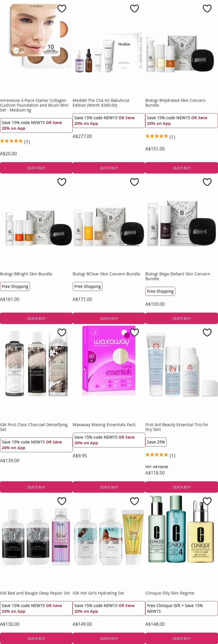The height and width of the screenshot is (644, 218).
Task: Click Free Shipping badge under Biologi BBright
Action: 15,287
